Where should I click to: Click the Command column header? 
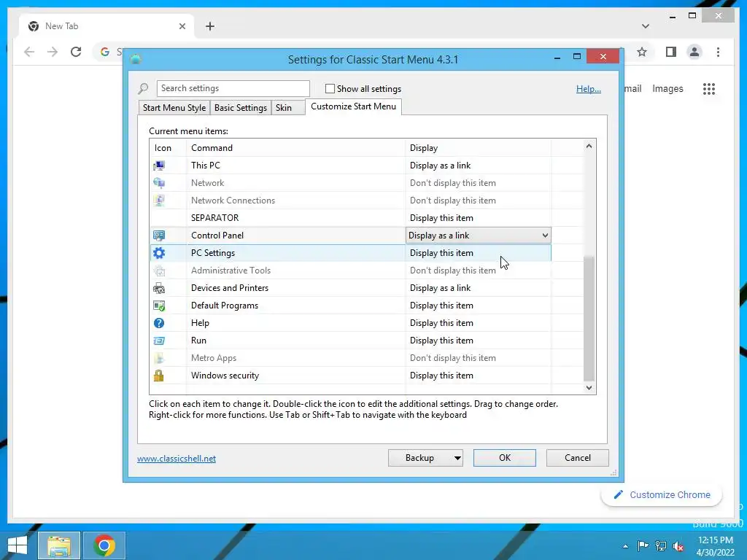[x=296, y=148]
